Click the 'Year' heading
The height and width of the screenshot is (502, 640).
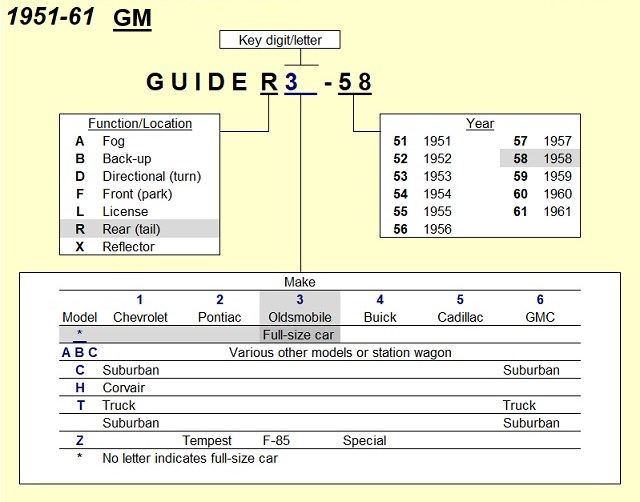(480, 123)
